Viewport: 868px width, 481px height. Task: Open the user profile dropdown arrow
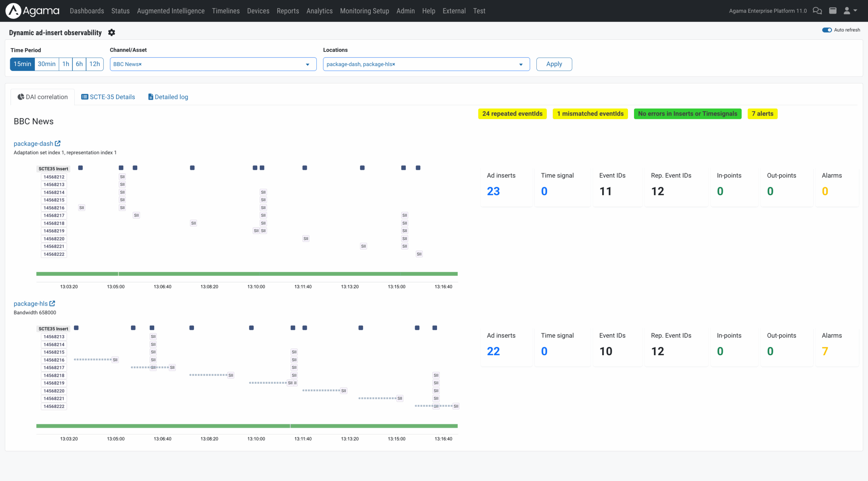click(x=855, y=11)
